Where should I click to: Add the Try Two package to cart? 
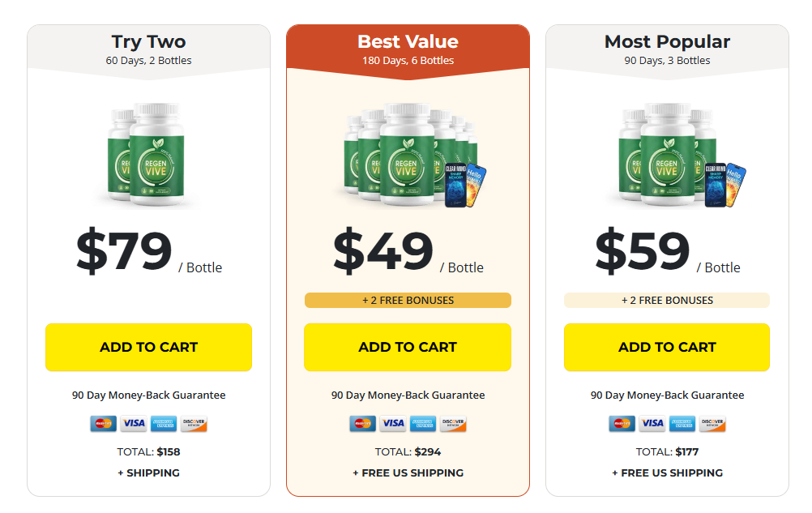[x=148, y=347]
